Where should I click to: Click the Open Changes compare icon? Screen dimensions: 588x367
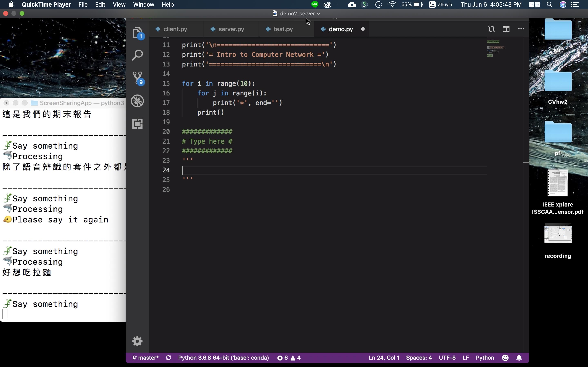pos(491,29)
